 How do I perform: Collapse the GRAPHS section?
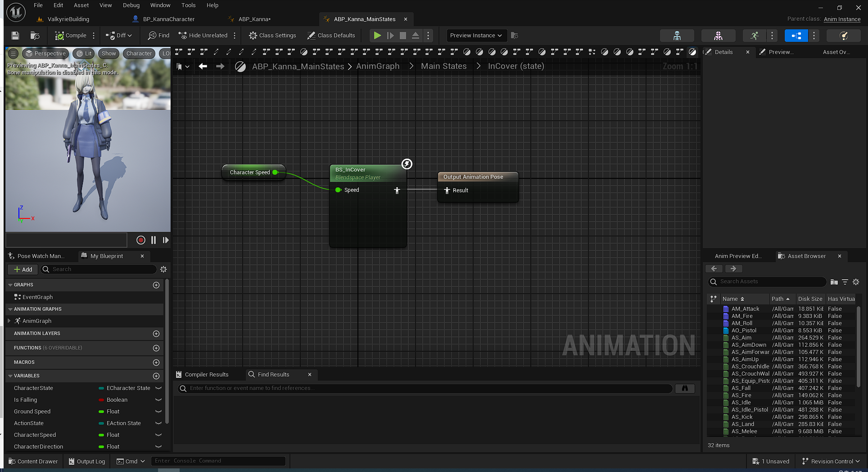click(10, 285)
